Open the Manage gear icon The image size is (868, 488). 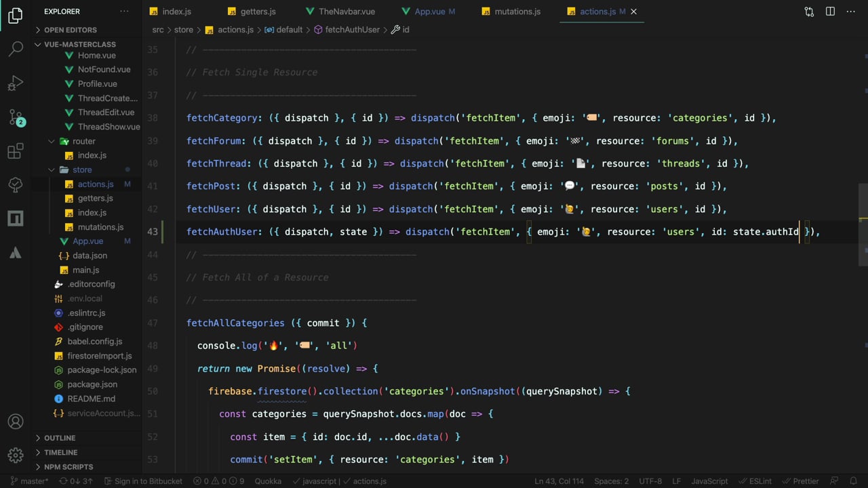point(16,455)
